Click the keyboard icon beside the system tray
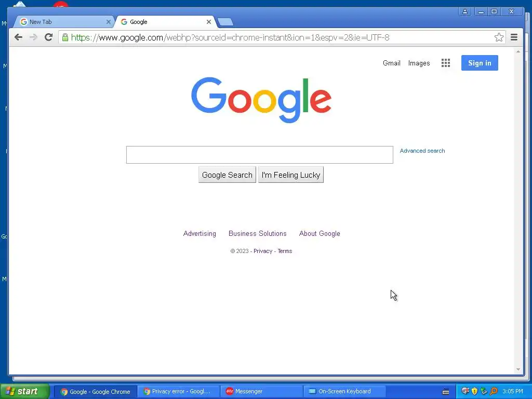Image resolution: width=532 pixels, height=399 pixels. (x=446, y=392)
